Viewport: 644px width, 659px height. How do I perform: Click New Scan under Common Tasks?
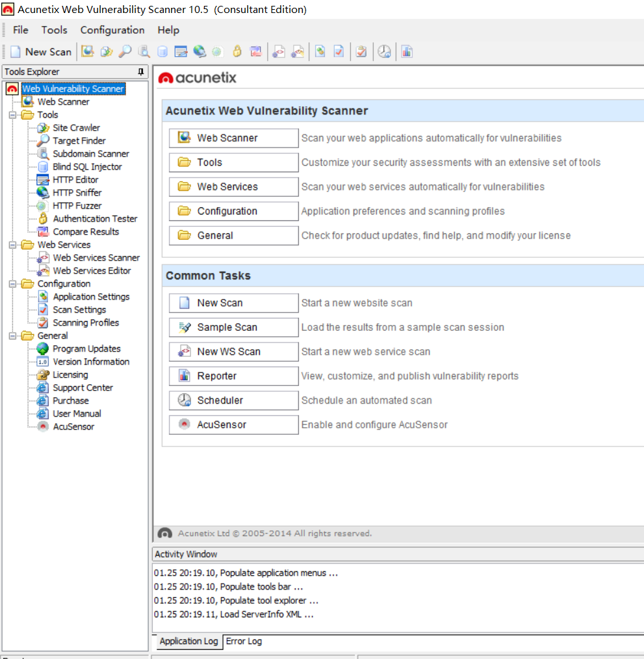pyautogui.click(x=234, y=303)
